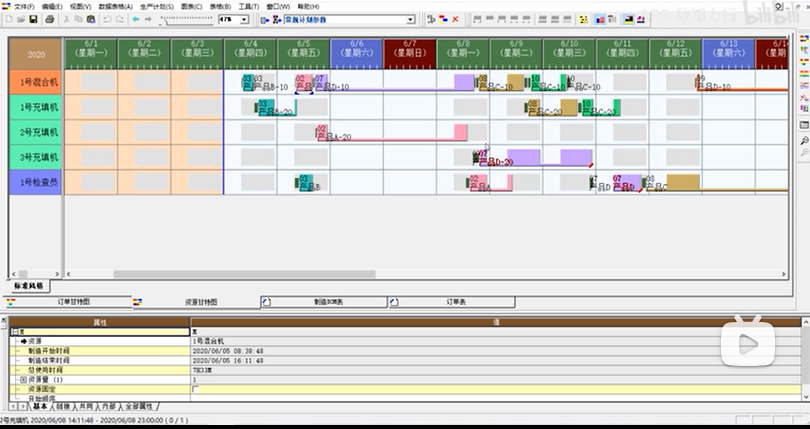The image size is (810, 429).
Task: Toggle the 资源固定 checkbox
Action: pyautogui.click(x=195, y=388)
